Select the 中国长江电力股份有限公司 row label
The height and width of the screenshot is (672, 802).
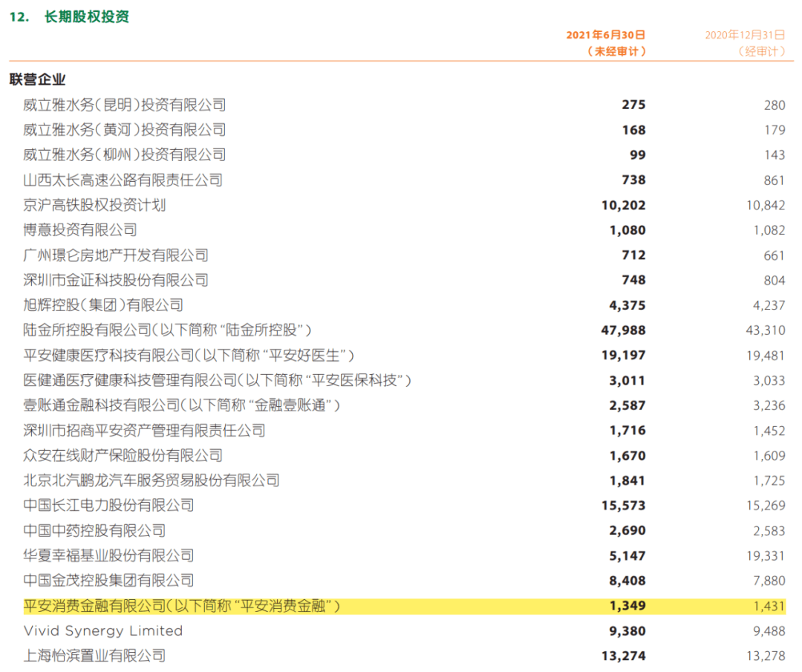click(108, 506)
